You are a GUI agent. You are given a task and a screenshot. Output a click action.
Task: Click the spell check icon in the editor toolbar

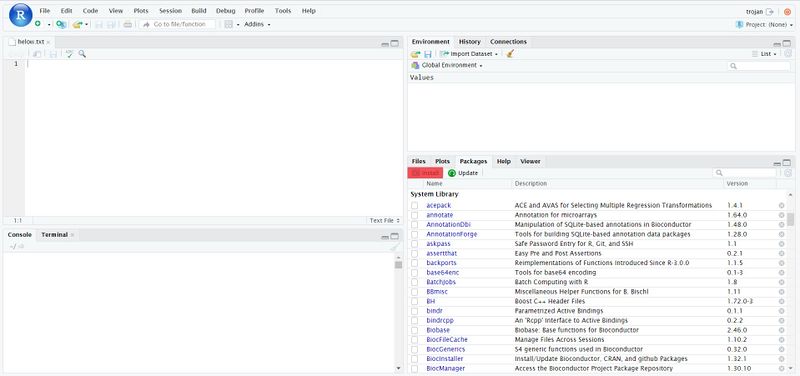69,54
